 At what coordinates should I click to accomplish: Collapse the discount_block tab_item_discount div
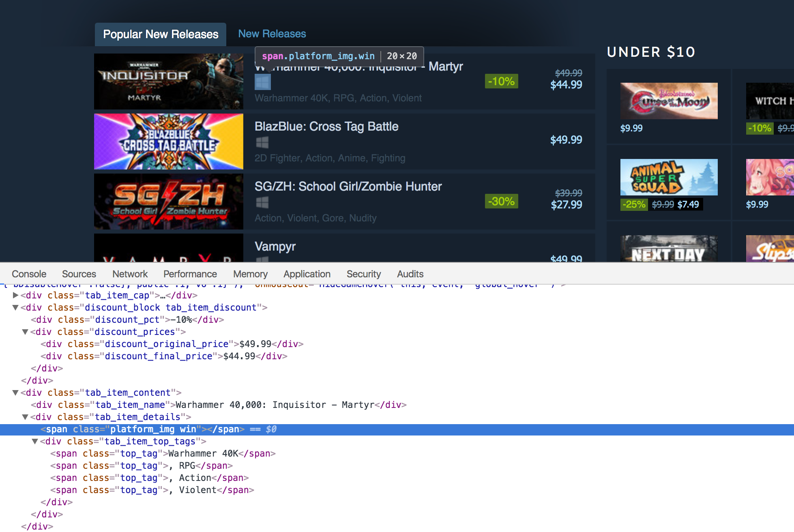coord(15,308)
